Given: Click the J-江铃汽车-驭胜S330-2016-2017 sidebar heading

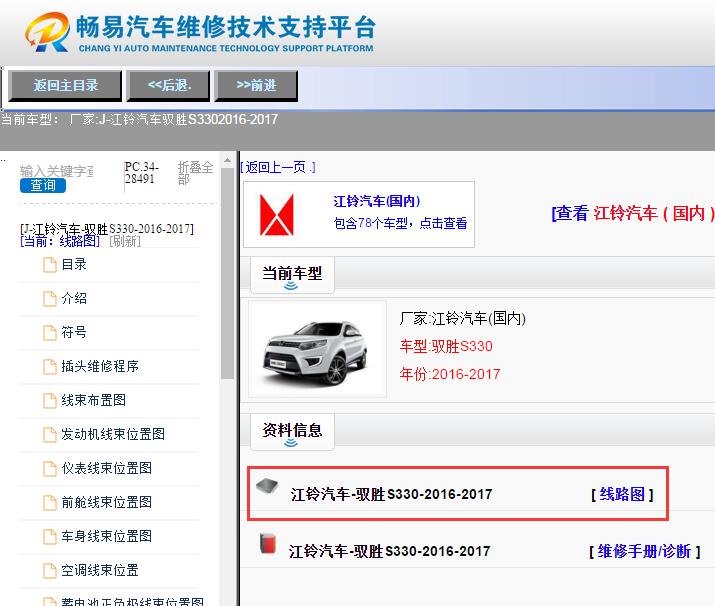Looking at the screenshot, I should point(107,228).
